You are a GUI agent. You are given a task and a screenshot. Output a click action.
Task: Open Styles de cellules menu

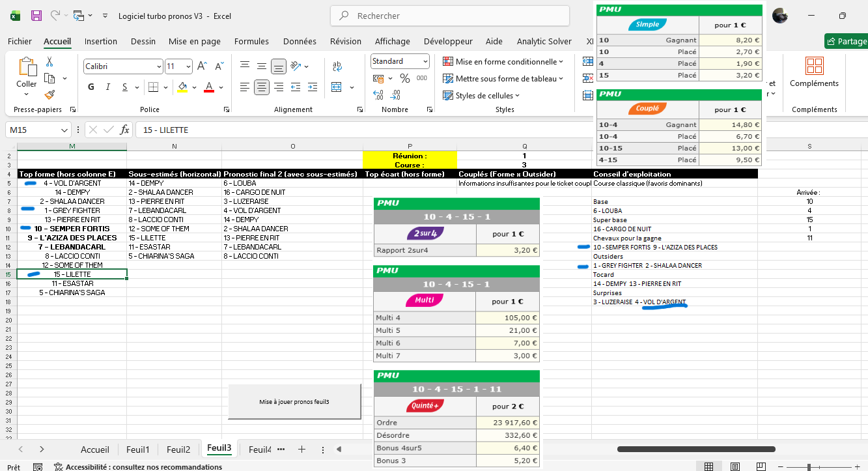[x=481, y=95]
